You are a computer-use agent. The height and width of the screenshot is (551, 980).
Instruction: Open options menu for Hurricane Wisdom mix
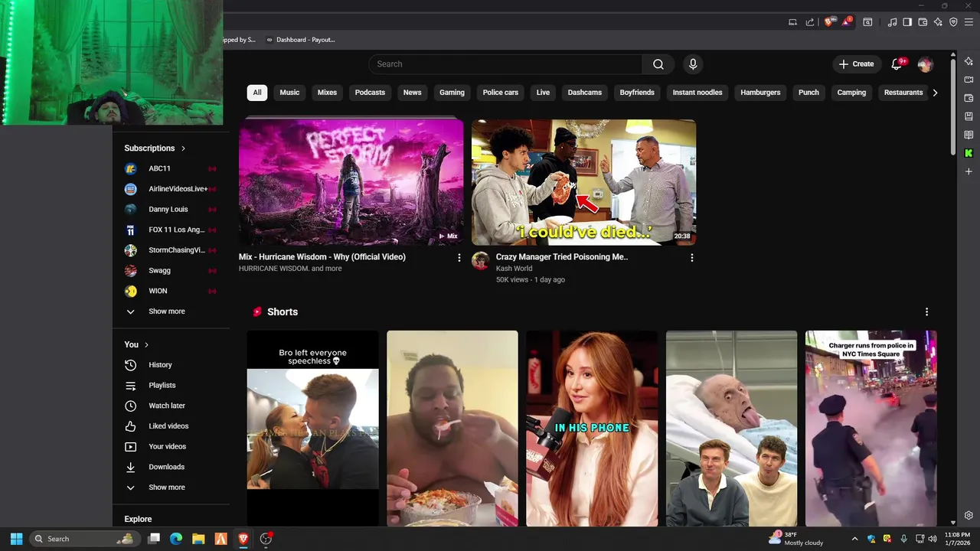pyautogui.click(x=459, y=258)
